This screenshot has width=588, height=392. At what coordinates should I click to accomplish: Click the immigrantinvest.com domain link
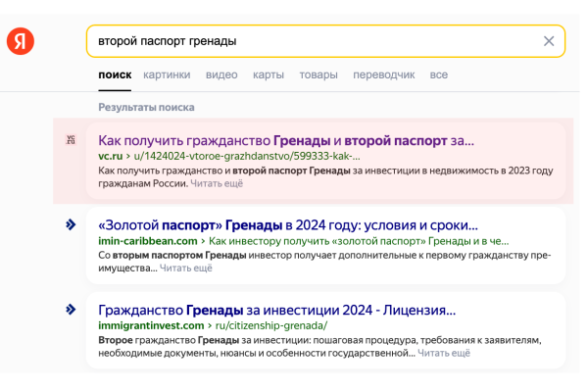[151, 325]
